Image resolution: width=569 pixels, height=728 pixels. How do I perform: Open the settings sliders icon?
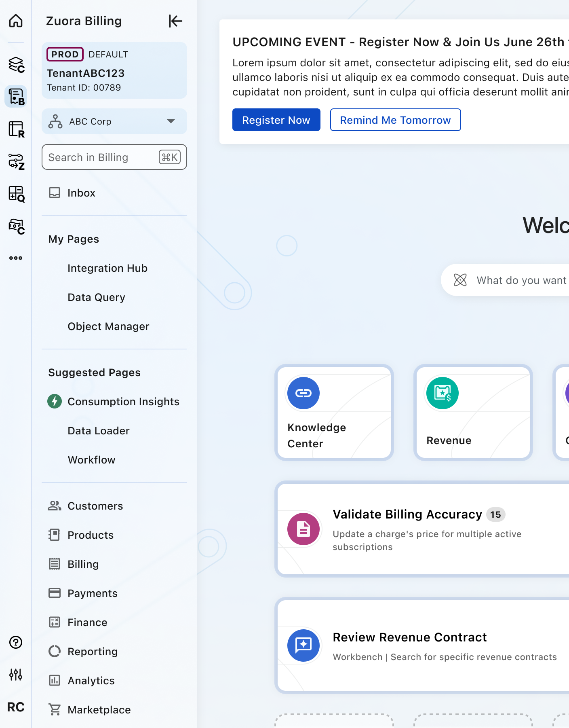coord(16,674)
